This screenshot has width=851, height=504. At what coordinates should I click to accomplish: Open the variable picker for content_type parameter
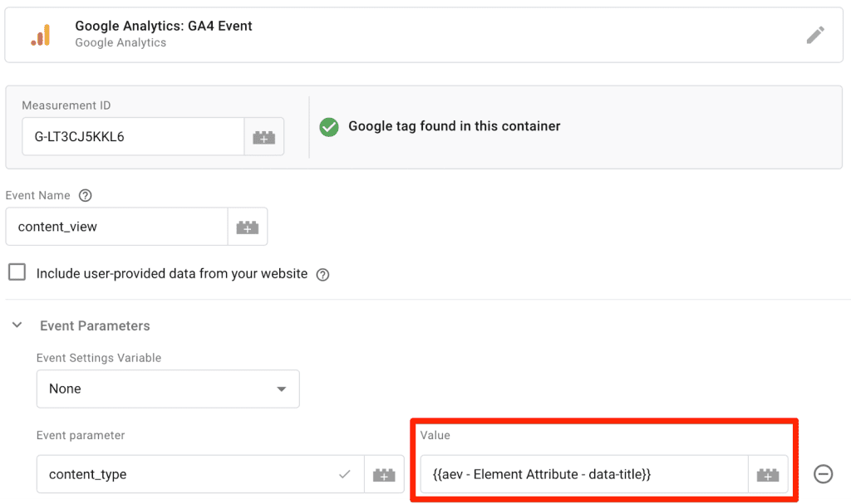click(x=383, y=474)
